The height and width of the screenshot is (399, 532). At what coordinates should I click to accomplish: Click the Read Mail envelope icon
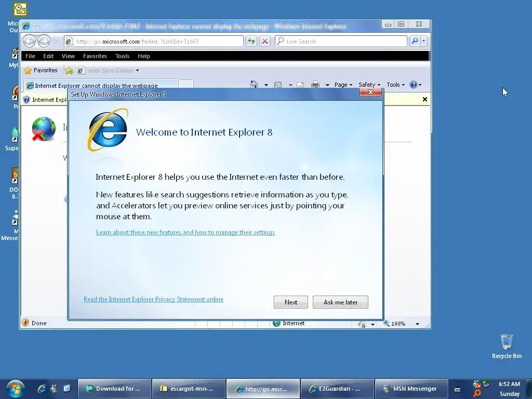coord(300,85)
